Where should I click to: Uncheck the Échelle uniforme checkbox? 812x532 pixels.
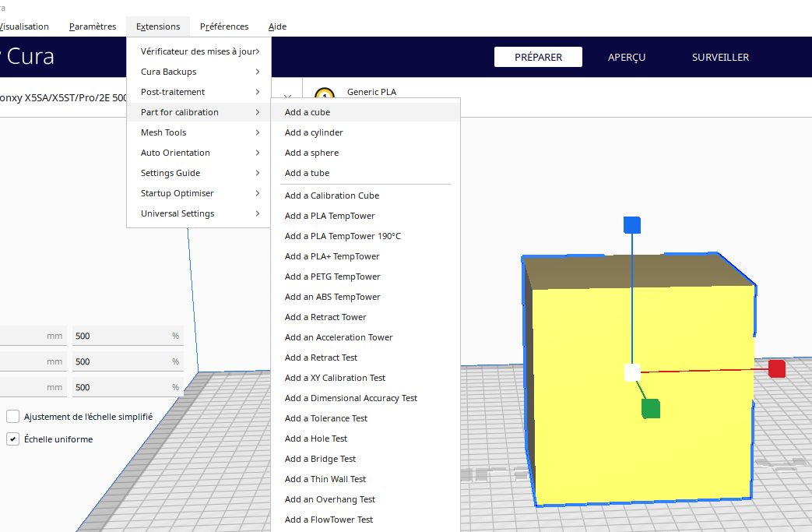pyautogui.click(x=13, y=439)
